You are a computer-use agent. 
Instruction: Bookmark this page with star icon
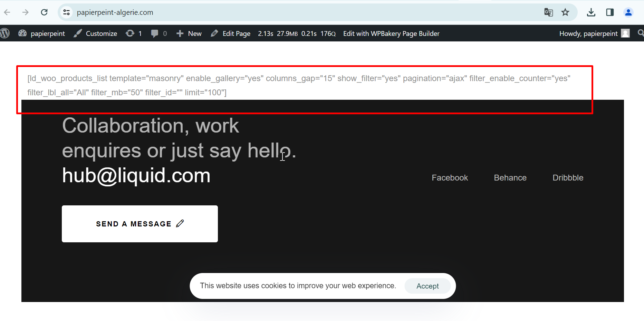(565, 12)
